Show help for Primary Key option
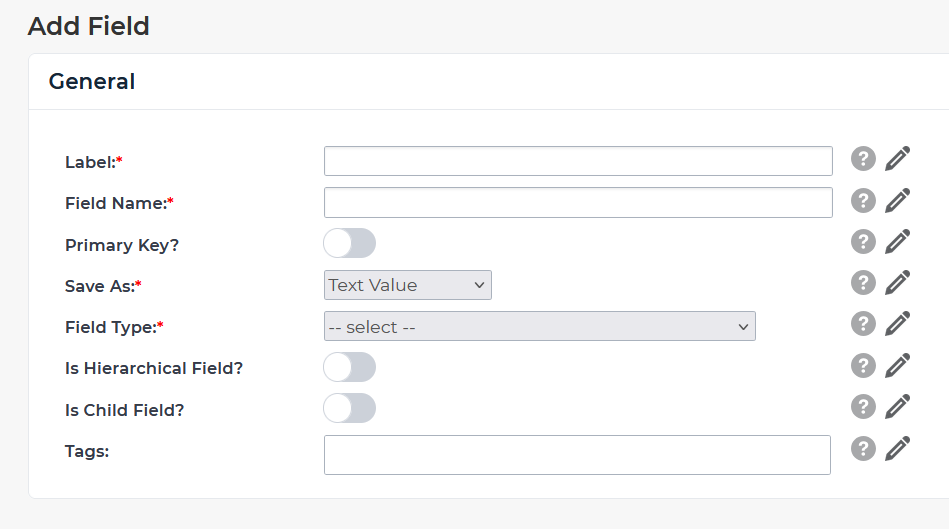949x529 pixels. [x=863, y=241]
